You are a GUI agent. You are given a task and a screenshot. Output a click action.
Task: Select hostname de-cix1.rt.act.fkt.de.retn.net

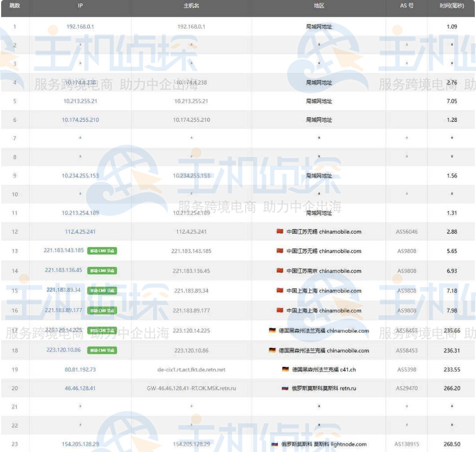click(x=191, y=370)
